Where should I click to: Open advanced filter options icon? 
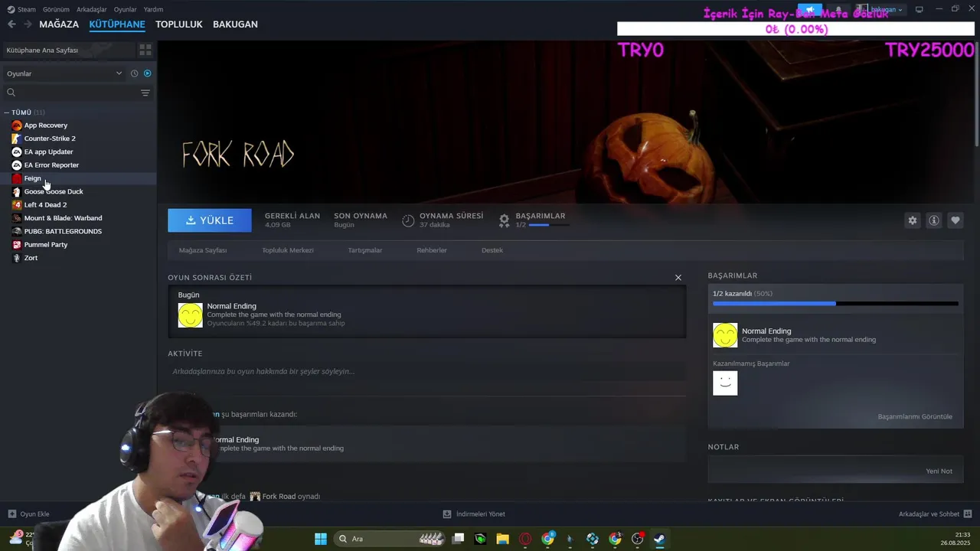click(145, 93)
